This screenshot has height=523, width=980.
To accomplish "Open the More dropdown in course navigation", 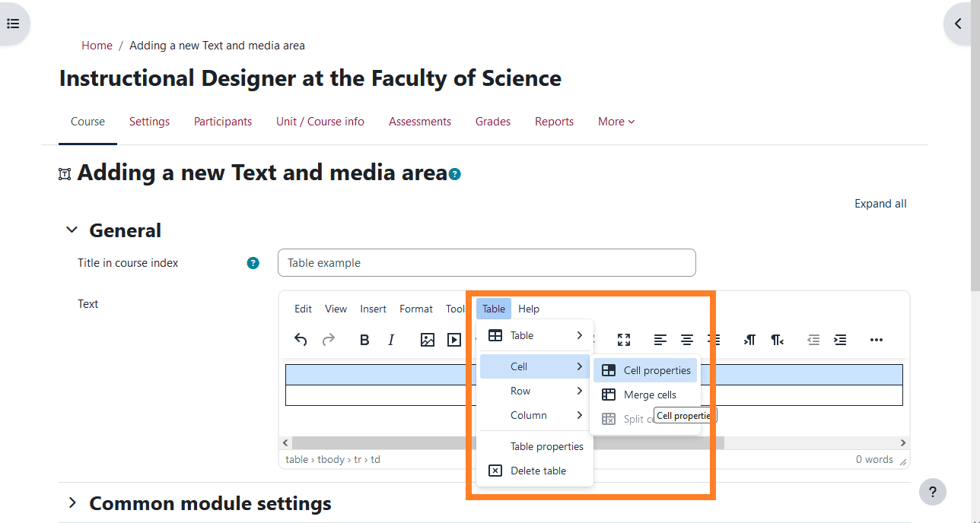I will [x=616, y=122].
